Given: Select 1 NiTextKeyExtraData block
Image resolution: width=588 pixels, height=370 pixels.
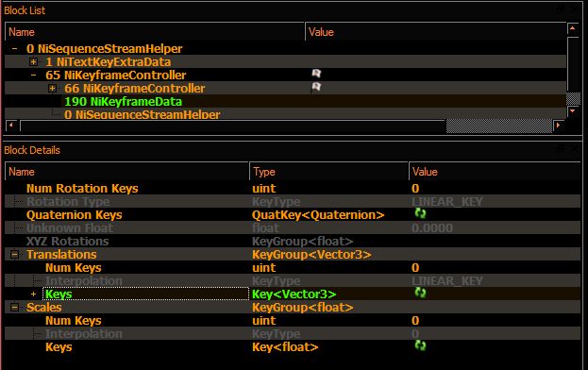Looking at the screenshot, I should (x=108, y=62).
